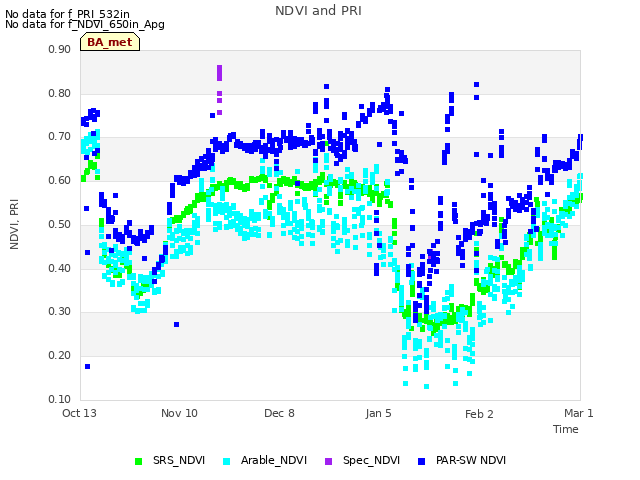
Task: Click the 0.70 y-axis tick label
Action: click(59, 136)
